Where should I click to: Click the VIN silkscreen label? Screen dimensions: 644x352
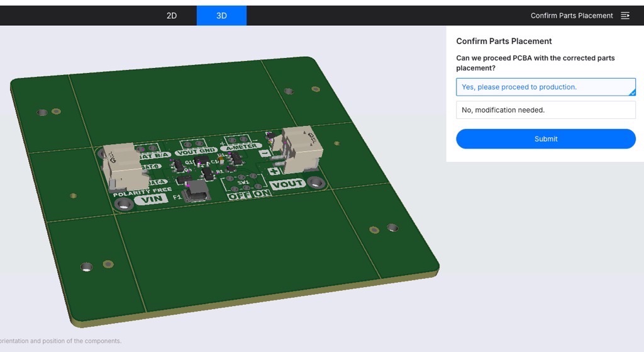click(x=152, y=200)
